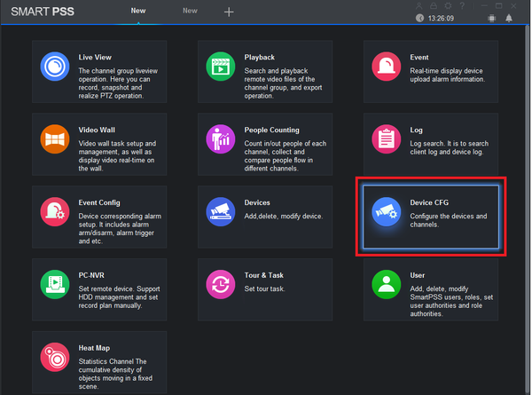Click 'Log search' description text
532x395 pixels.
point(450,147)
